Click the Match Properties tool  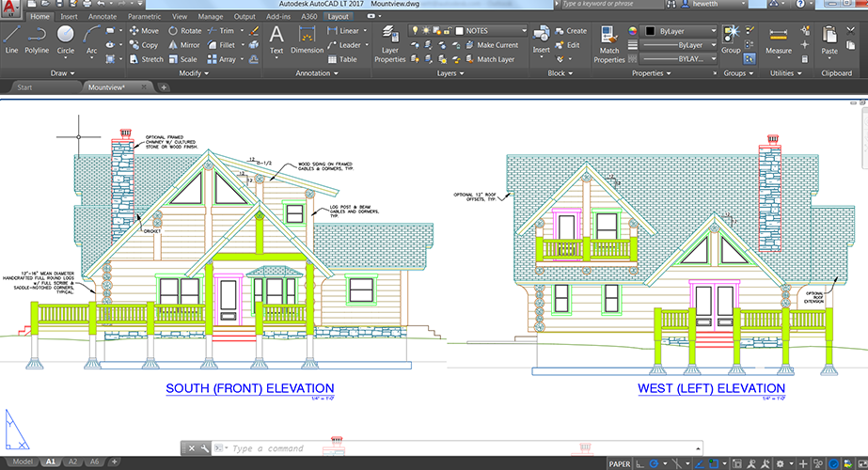tap(609, 44)
